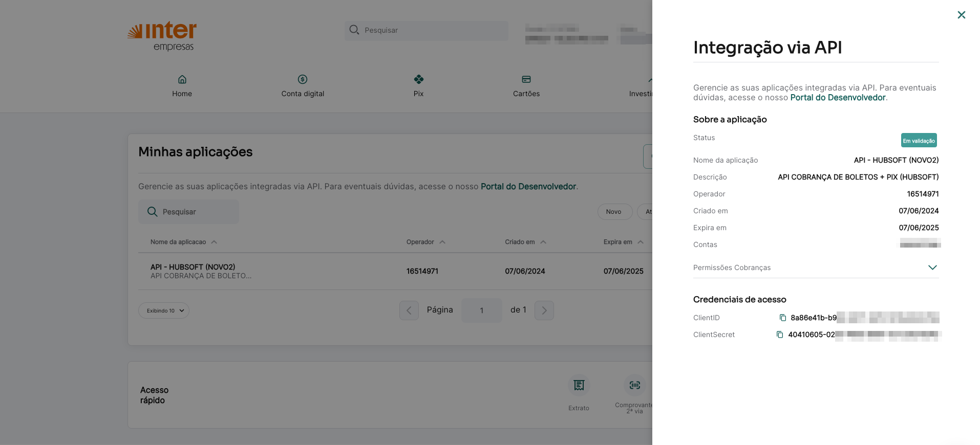Open Exibindo 10 page size dropdown

pyautogui.click(x=164, y=310)
